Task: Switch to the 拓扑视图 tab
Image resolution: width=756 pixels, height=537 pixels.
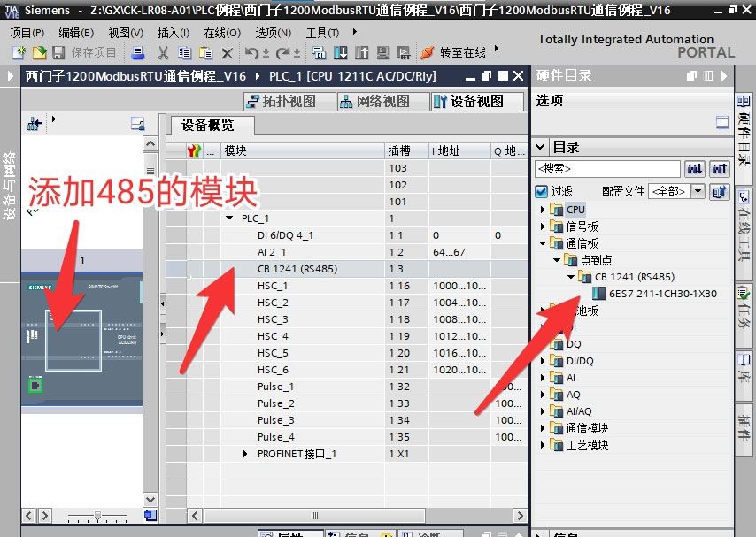Action: [x=289, y=101]
